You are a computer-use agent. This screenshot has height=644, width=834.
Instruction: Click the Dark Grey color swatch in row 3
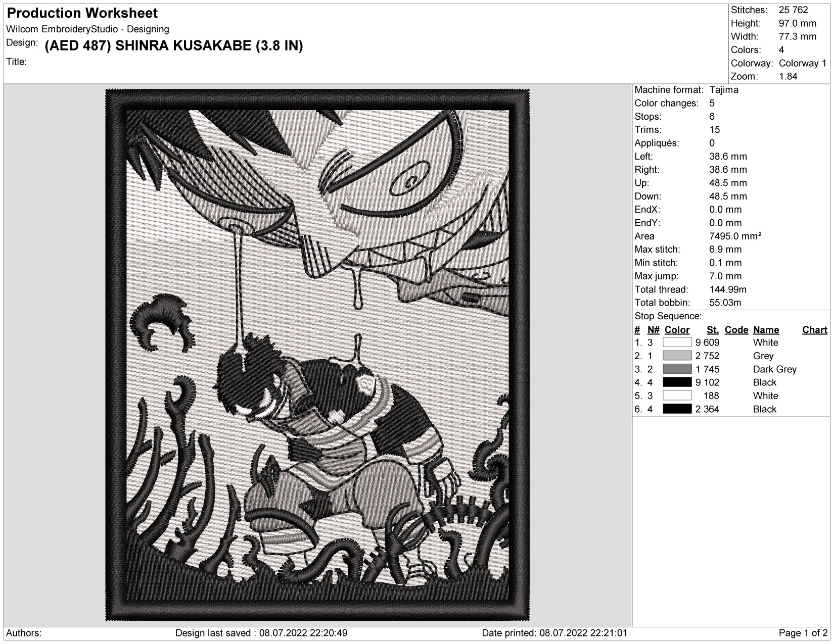(x=677, y=369)
